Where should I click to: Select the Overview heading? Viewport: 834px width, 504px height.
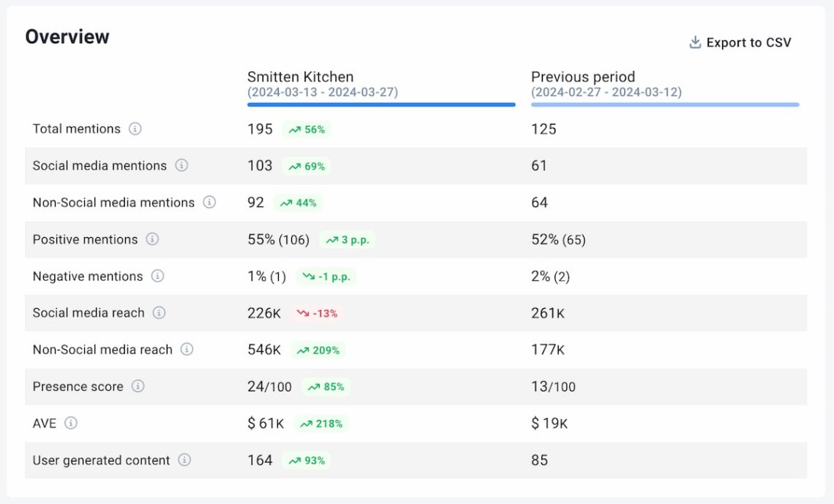tap(67, 36)
